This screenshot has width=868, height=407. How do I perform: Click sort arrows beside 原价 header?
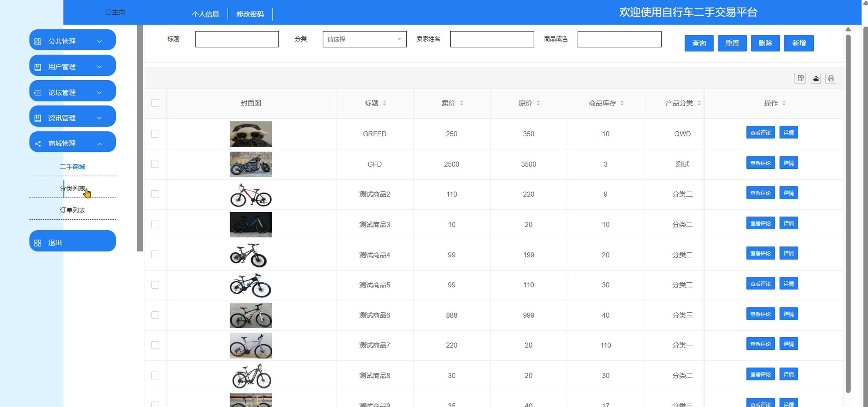click(x=538, y=103)
